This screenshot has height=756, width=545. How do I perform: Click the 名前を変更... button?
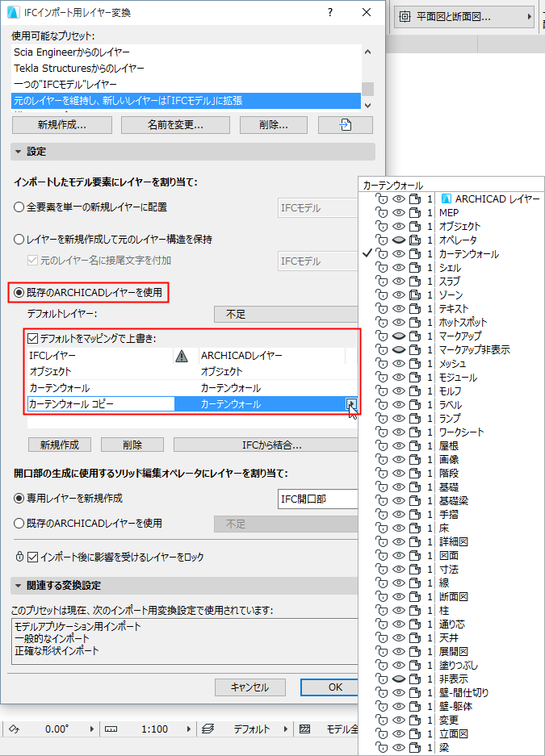point(175,125)
